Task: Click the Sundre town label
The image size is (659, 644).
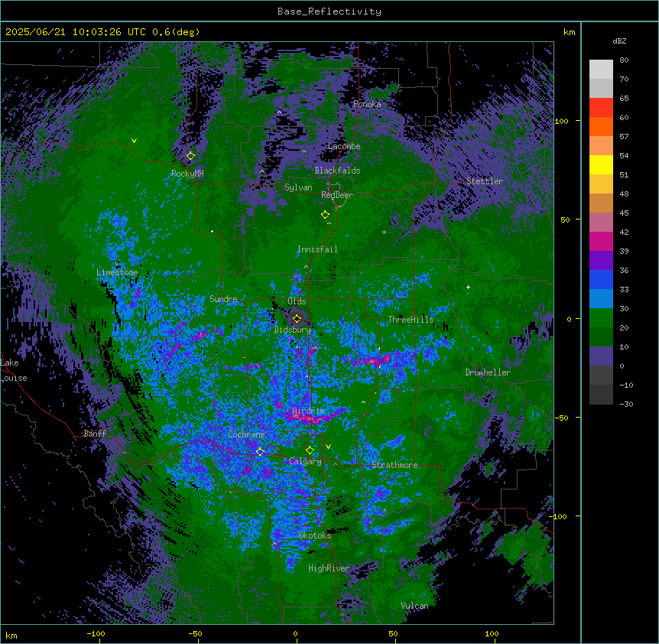Action: click(223, 299)
